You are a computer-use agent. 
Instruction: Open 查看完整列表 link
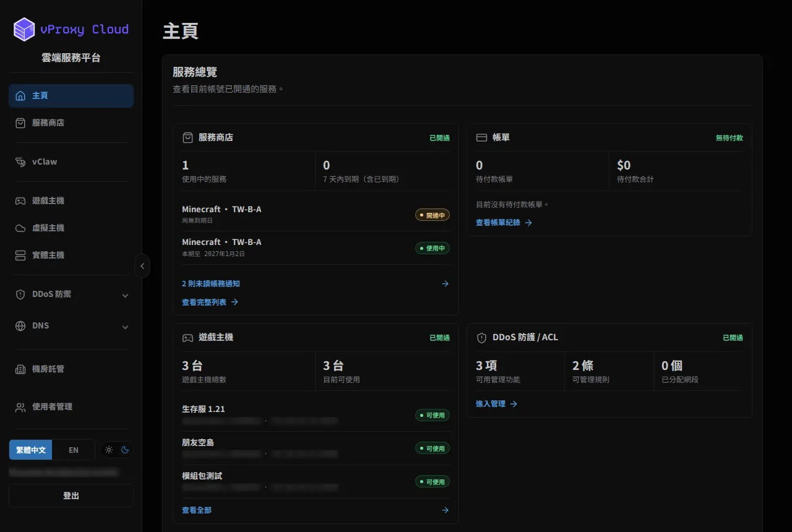point(210,302)
